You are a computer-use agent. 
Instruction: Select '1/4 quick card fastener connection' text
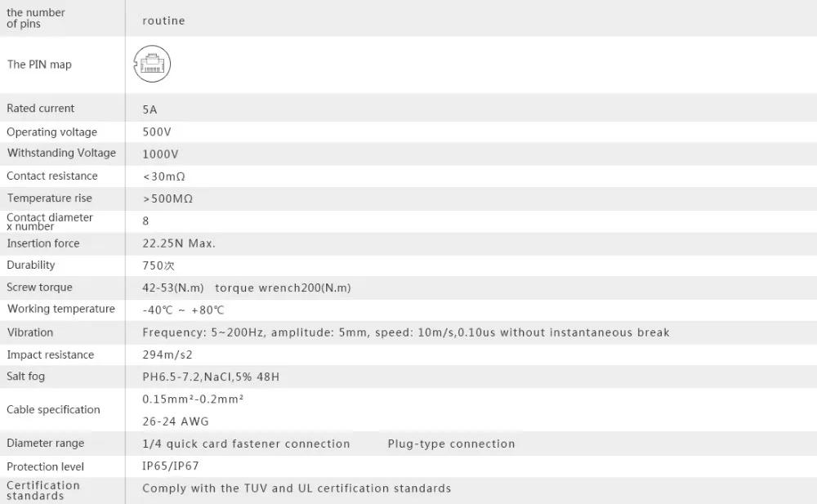(246, 444)
